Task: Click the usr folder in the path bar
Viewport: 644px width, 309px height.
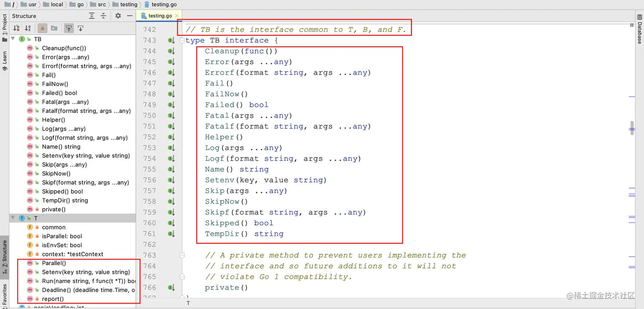Action: tap(29, 4)
